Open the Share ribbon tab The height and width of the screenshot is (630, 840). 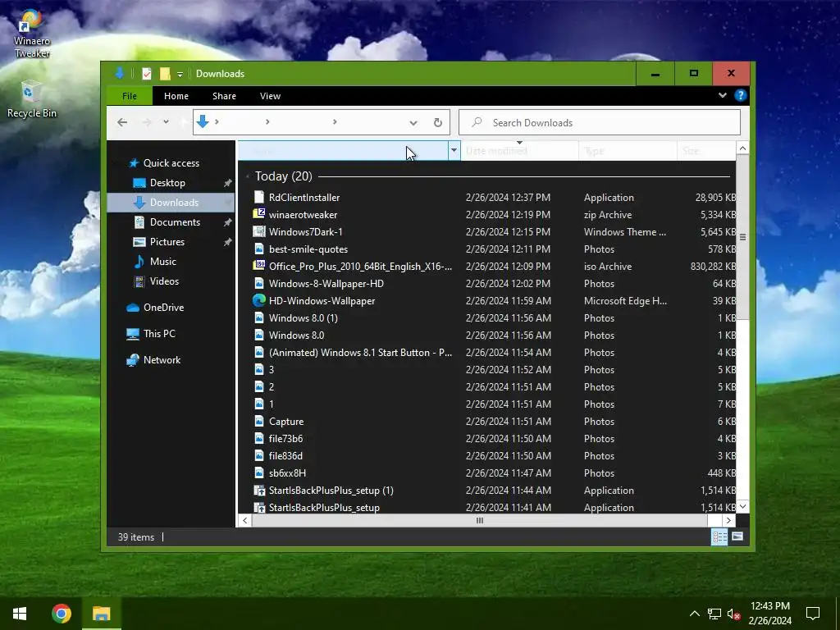[224, 96]
